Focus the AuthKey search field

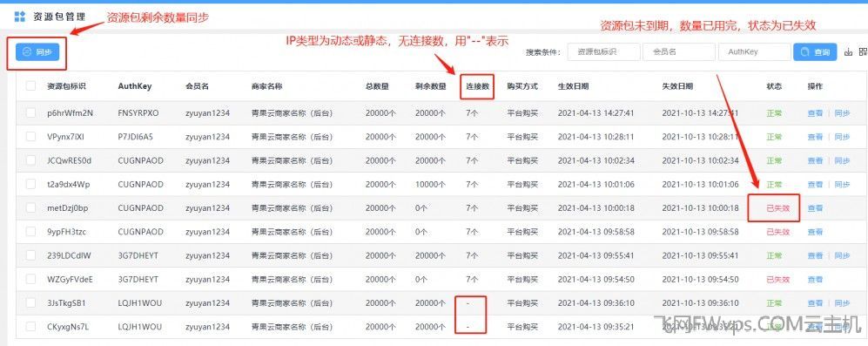tap(755, 52)
